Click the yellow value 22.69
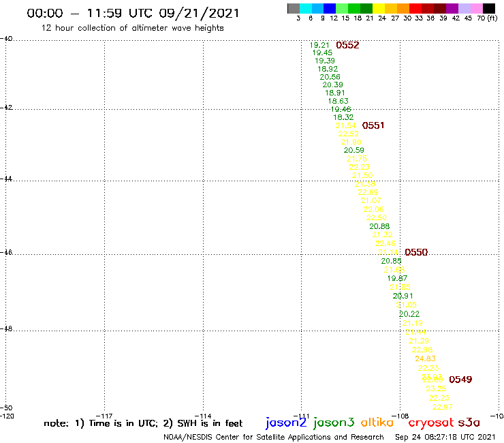 click(368, 192)
